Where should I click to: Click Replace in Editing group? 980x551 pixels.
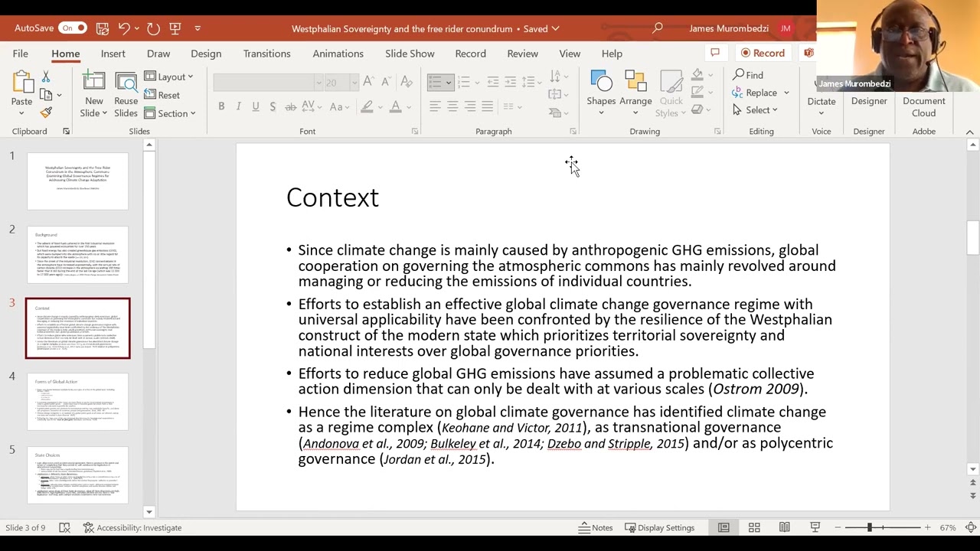click(x=754, y=93)
